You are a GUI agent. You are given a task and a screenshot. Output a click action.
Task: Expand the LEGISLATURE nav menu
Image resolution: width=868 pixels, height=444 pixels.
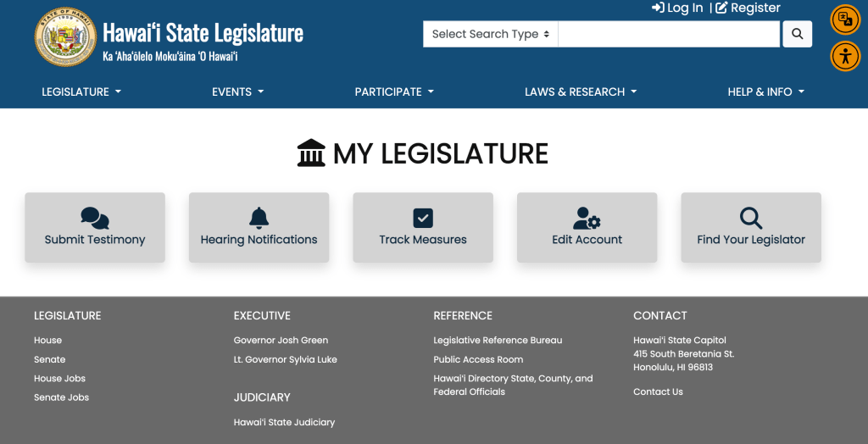pos(81,92)
